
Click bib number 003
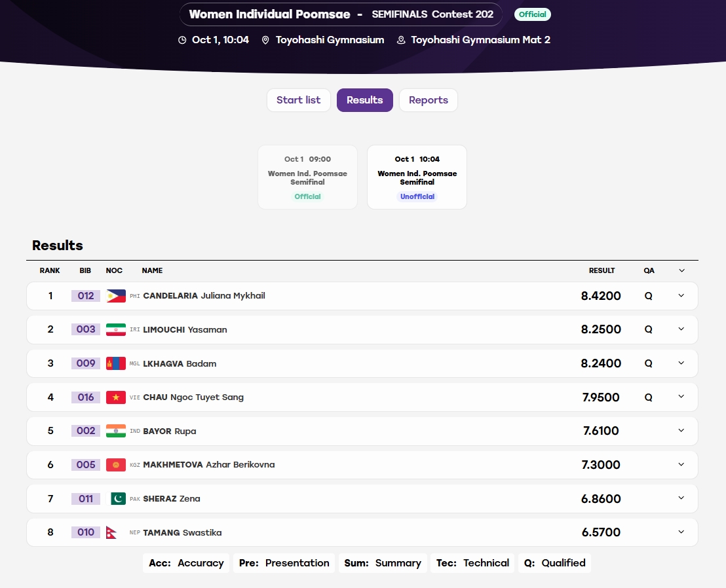[x=86, y=329]
